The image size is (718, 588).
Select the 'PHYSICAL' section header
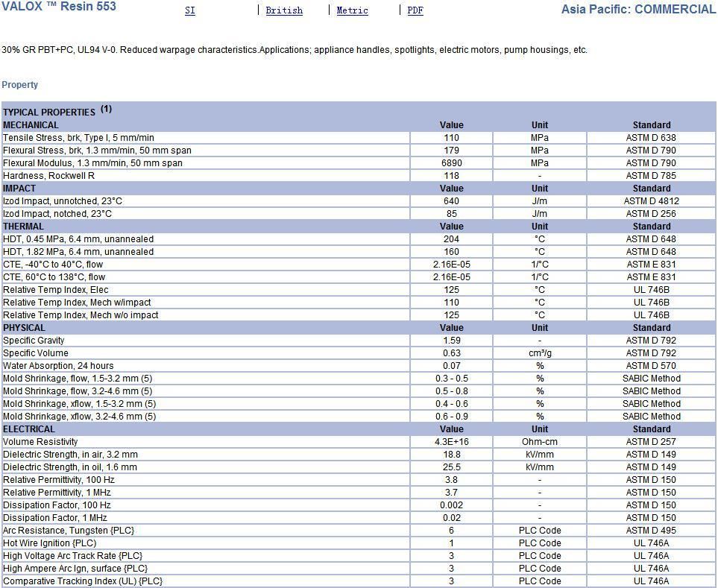[x=24, y=328]
